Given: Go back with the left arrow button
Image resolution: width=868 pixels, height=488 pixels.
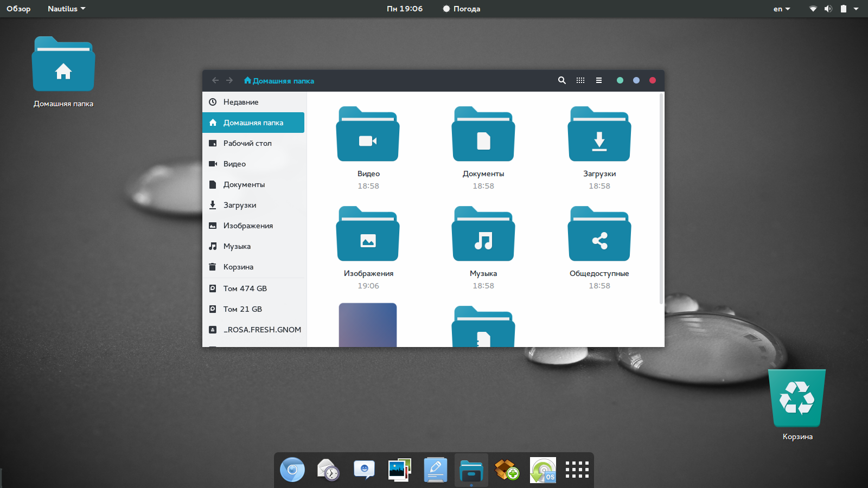Looking at the screenshot, I should pyautogui.click(x=215, y=80).
